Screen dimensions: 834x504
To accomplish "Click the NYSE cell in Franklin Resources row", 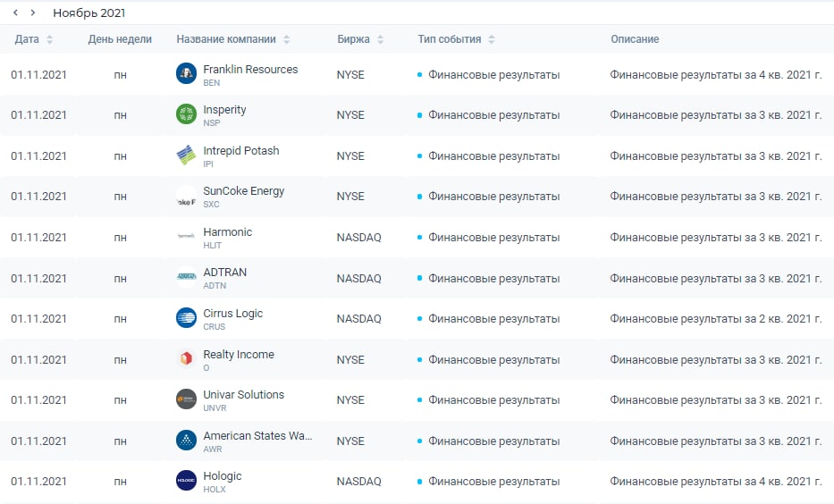I will click(x=350, y=75).
